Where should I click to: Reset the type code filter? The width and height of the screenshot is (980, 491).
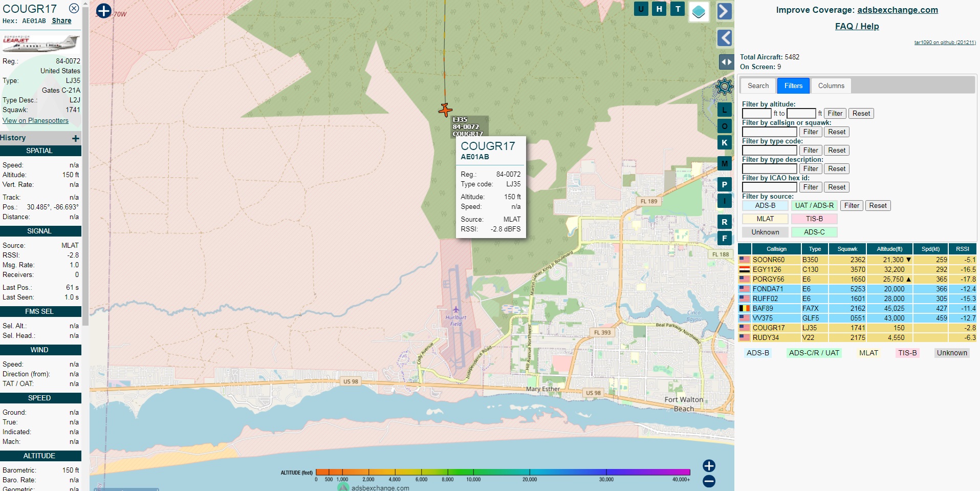pyautogui.click(x=837, y=151)
